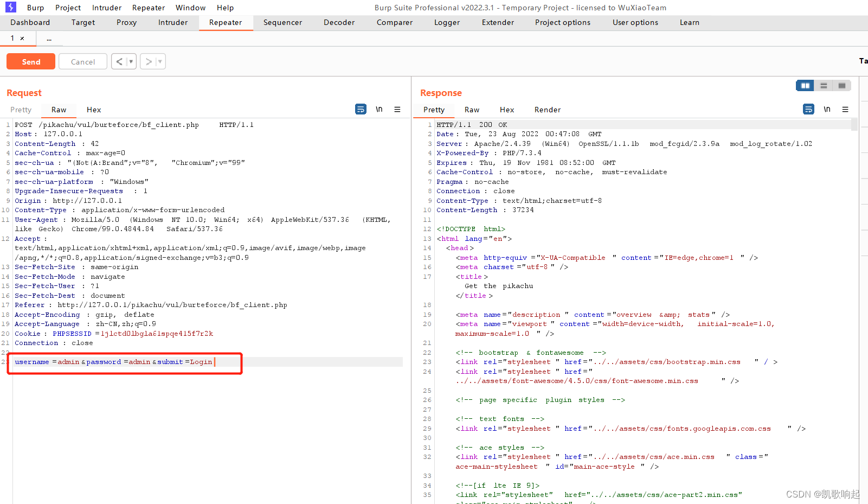The image size is (868, 504).
Task: Open the Burp menu
Action: pyautogui.click(x=35, y=8)
